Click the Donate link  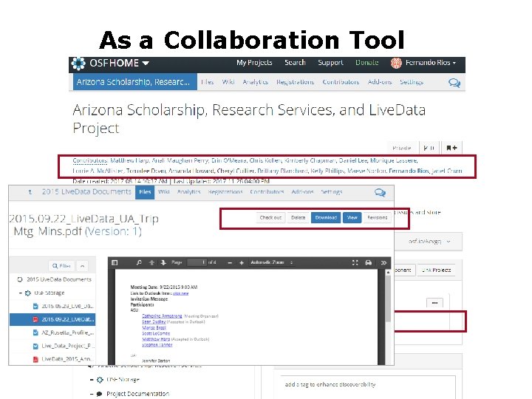(366, 63)
